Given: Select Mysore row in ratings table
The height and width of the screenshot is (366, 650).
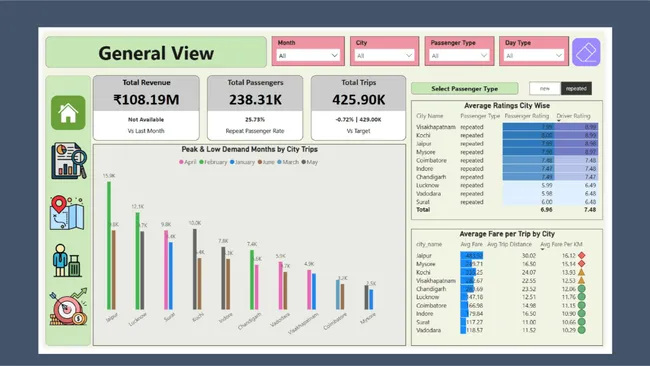Looking at the screenshot, I should (x=507, y=152).
